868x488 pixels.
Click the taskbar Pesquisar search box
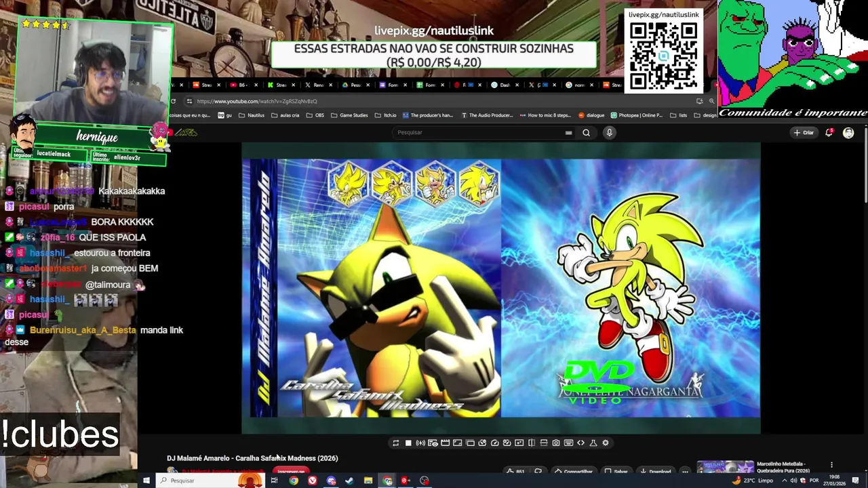pos(212,481)
